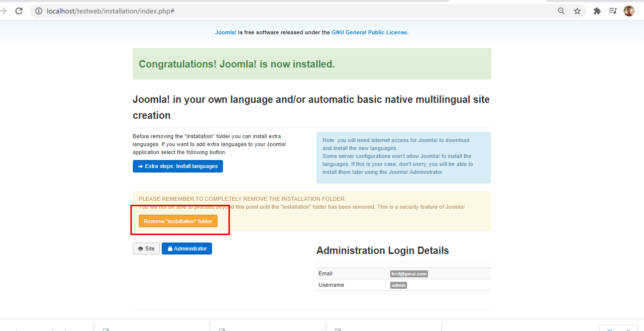Reload the page with refresh icon
The height and width of the screenshot is (331, 644).
[19, 11]
